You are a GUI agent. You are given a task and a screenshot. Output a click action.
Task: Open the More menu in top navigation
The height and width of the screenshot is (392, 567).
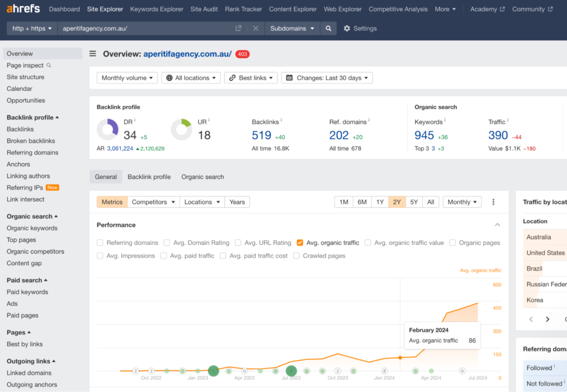pyautogui.click(x=445, y=9)
